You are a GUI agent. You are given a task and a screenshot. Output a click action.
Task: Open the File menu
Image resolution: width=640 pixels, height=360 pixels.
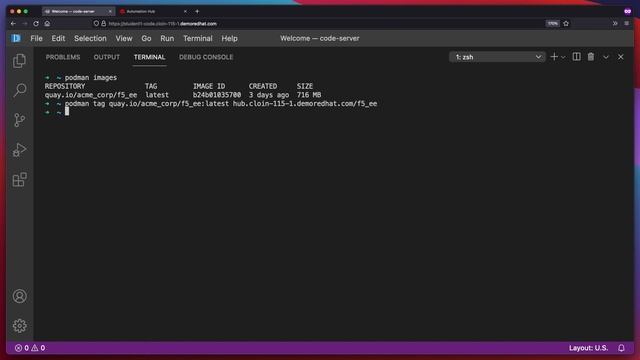pyautogui.click(x=36, y=38)
